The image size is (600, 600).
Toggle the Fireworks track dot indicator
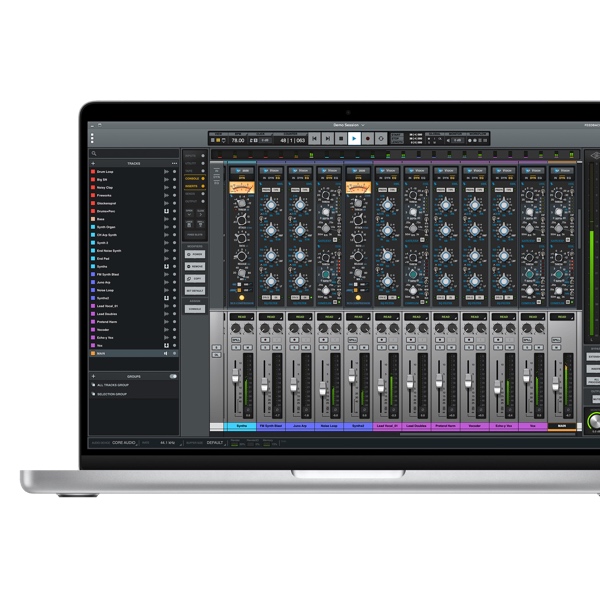pyautogui.click(x=174, y=196)
